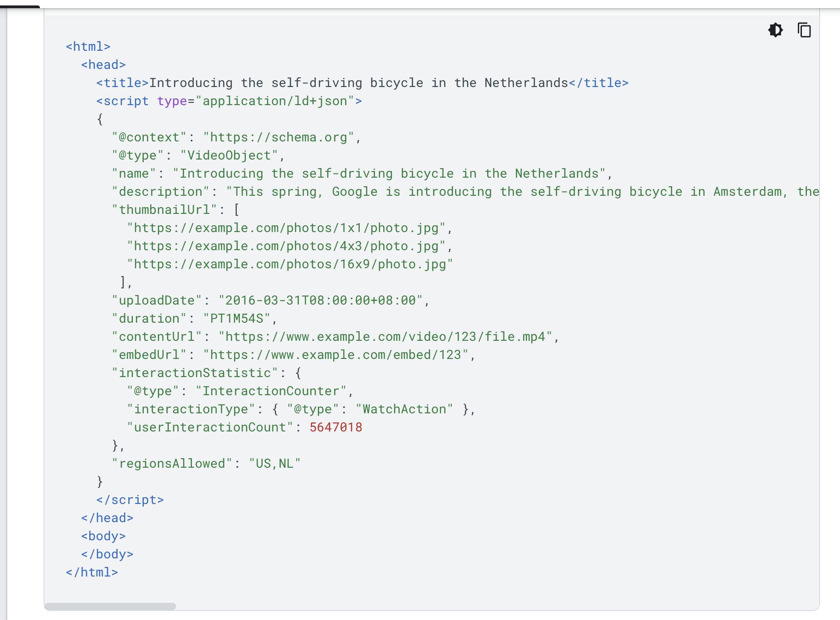Click the red number 5647018
Viewport: 840px width, 620px height.
point(336,427)
